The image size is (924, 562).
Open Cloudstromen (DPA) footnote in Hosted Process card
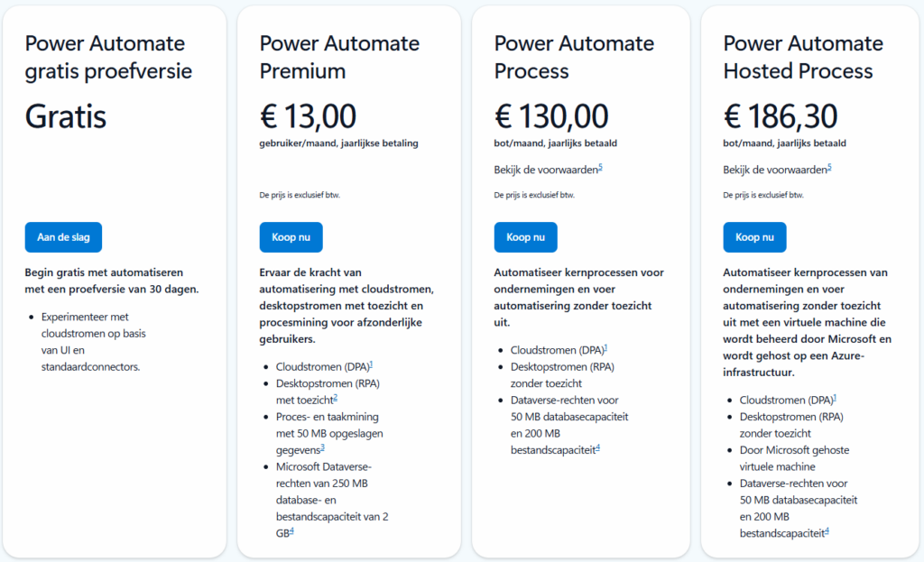[x=835, y=397]
